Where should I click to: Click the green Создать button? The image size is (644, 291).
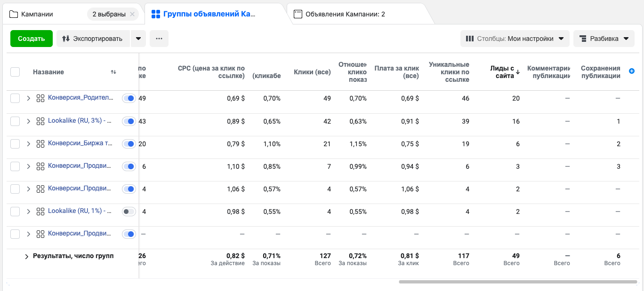click(32, 39)
